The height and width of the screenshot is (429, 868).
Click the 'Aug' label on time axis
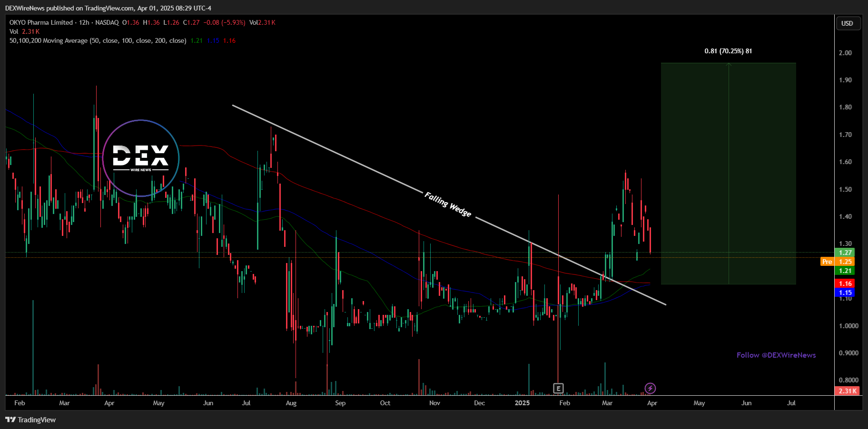[291, 403]
